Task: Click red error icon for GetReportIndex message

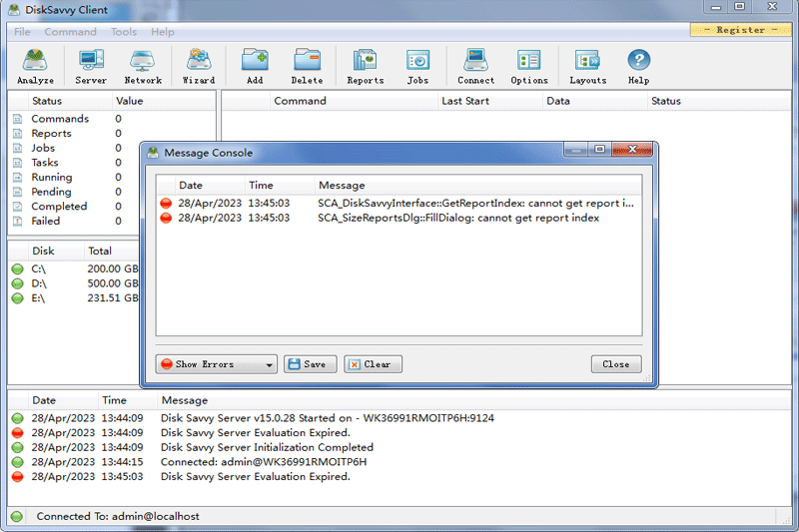Action: click(x=166, y=204)
